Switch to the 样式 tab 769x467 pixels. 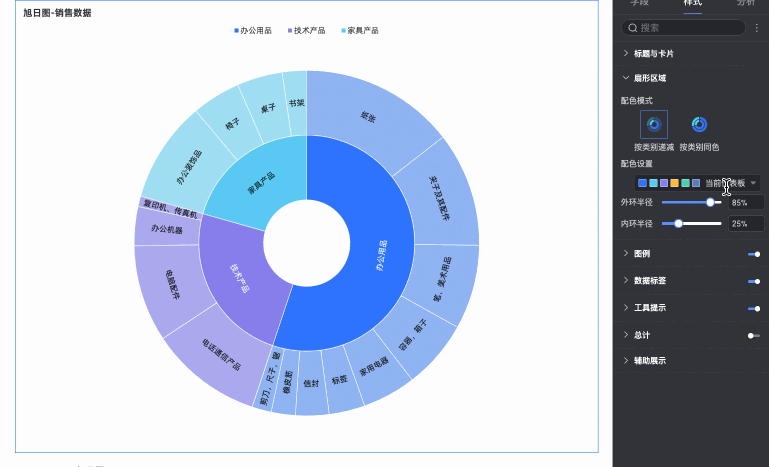coord(692,3)
